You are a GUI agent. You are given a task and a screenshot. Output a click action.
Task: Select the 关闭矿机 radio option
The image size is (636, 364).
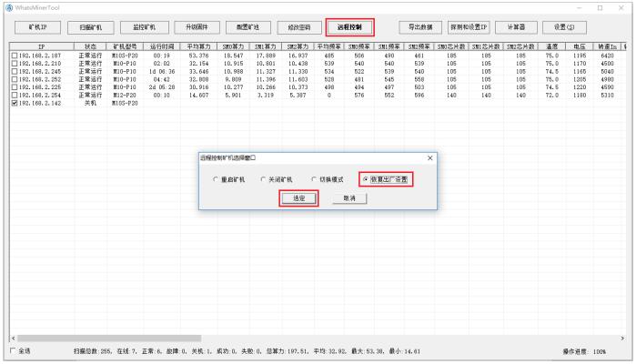click(x=277, y=179)
